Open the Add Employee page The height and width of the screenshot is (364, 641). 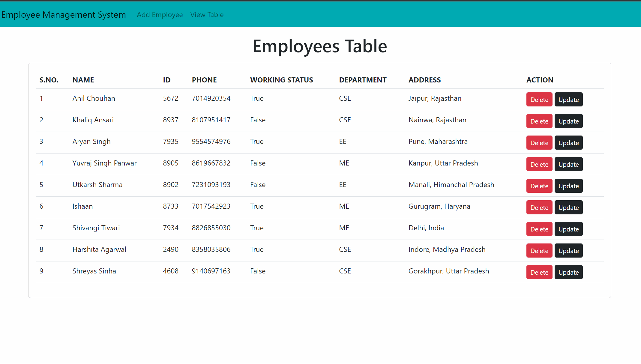160,14
